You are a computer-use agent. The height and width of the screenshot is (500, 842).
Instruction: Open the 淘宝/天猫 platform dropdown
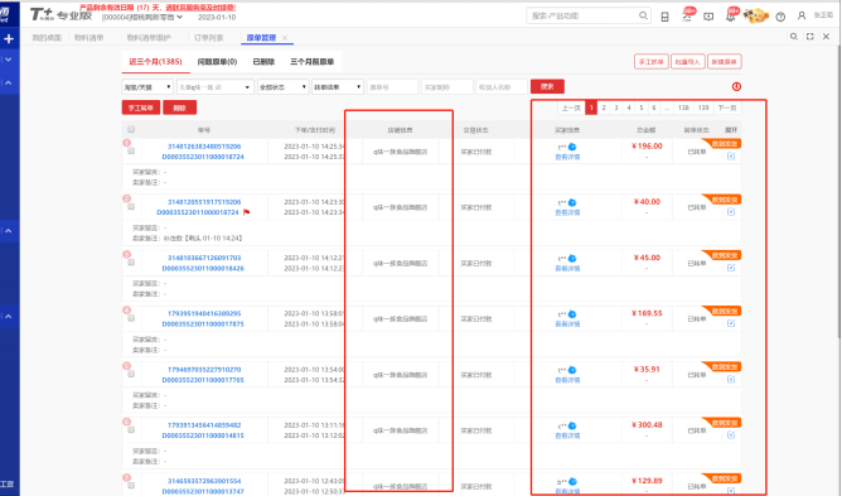tap(146, 87)
